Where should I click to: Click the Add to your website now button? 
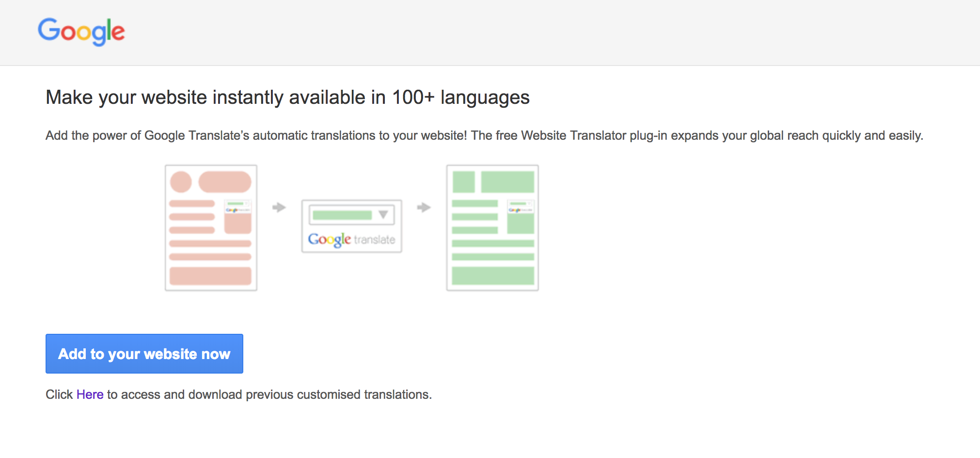[x=144, y=354]
